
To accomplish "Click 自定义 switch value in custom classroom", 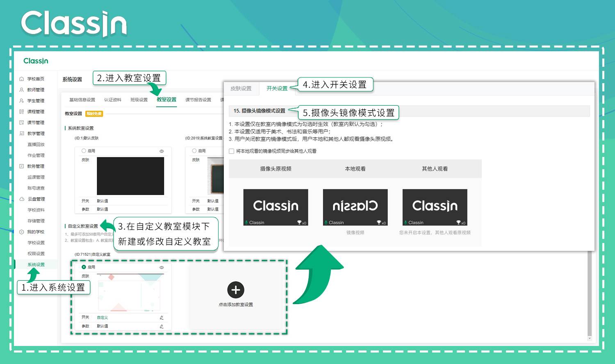I will click(x=102, y=318).
